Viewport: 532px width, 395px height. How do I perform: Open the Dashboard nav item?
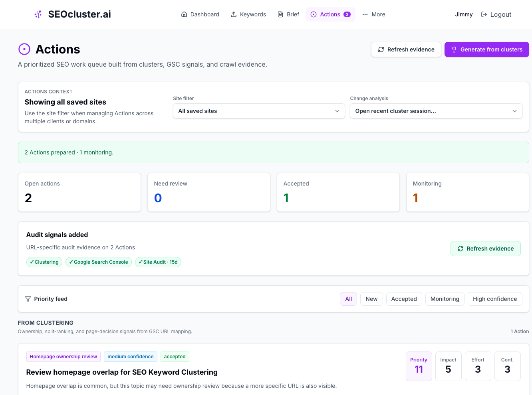click(x=200, y=14)
